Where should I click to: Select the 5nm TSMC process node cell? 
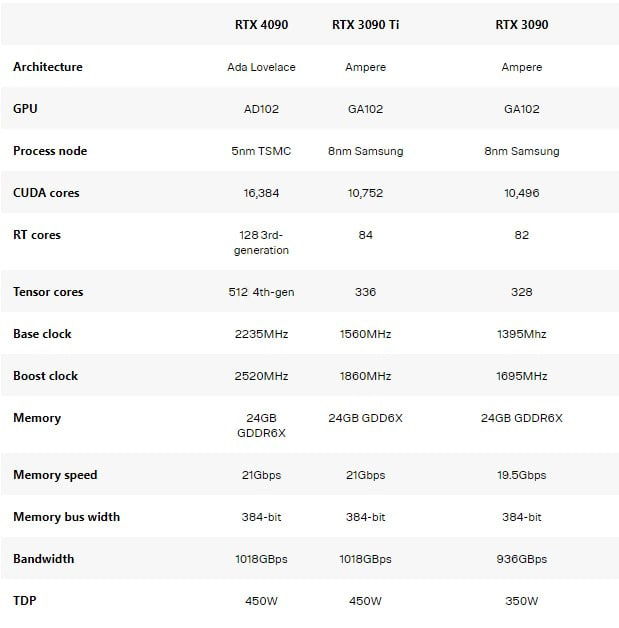point(261,151)
